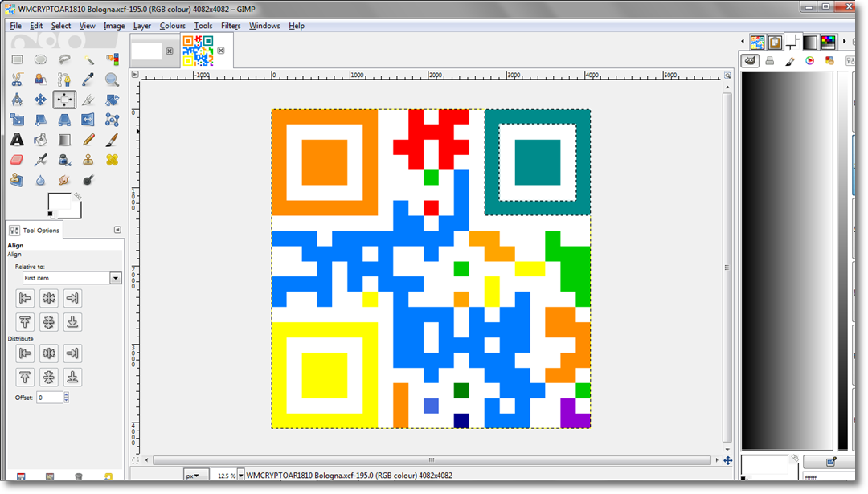Viewport: 868px width, 494px height.
Task: Distribute vertical centres of targets
Action: tap(49, 378)
